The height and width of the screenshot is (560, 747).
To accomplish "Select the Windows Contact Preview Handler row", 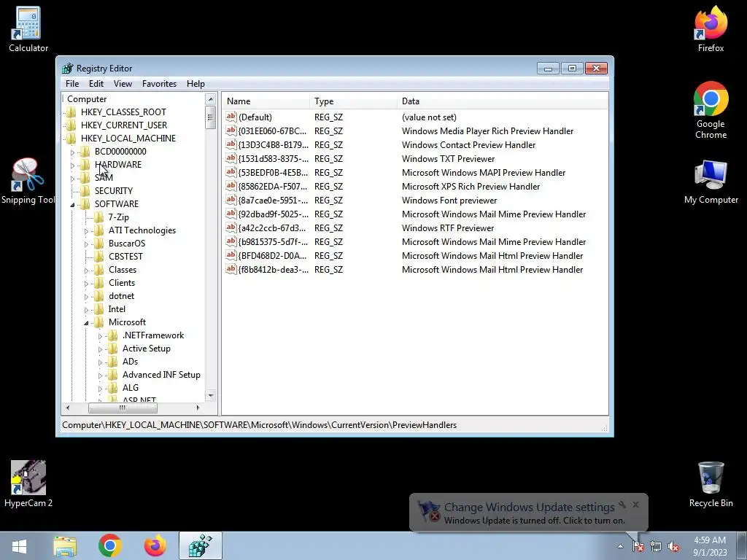I will (x=414, y=145).
